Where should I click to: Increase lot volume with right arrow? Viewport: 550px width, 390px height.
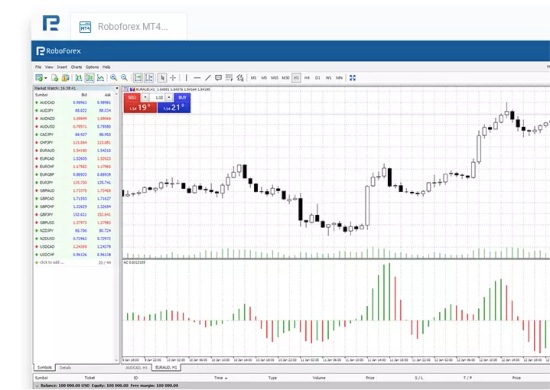tap(169, 98)
